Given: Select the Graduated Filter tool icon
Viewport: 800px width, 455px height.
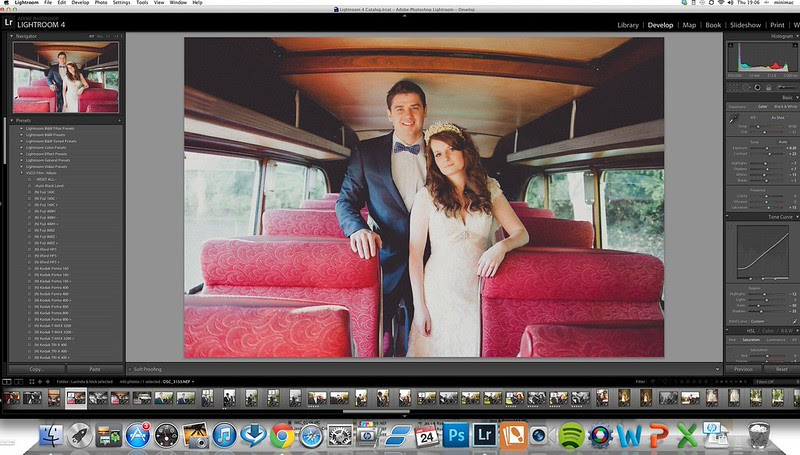Looking at the screenshot, I should (769, 88).
